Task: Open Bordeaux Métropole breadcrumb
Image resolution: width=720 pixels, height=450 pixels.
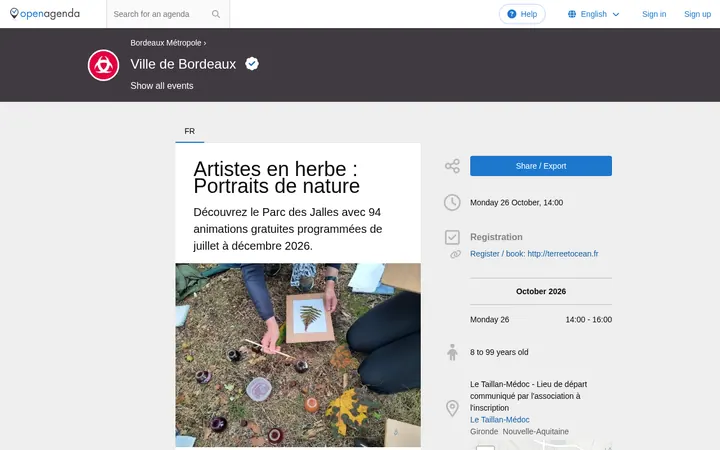Action: (166, 43)
